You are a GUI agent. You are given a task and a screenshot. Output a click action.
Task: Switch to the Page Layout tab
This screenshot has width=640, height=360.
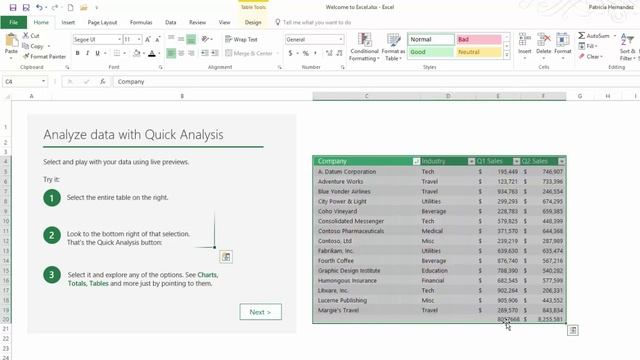coord(102,22)
